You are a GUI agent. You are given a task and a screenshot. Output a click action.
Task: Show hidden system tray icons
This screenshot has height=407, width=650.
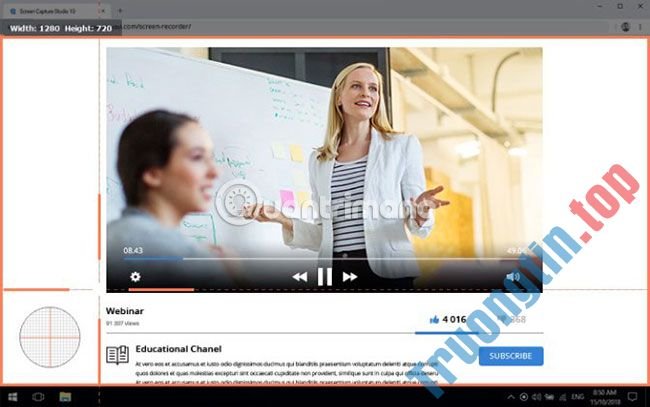(511, 397)
